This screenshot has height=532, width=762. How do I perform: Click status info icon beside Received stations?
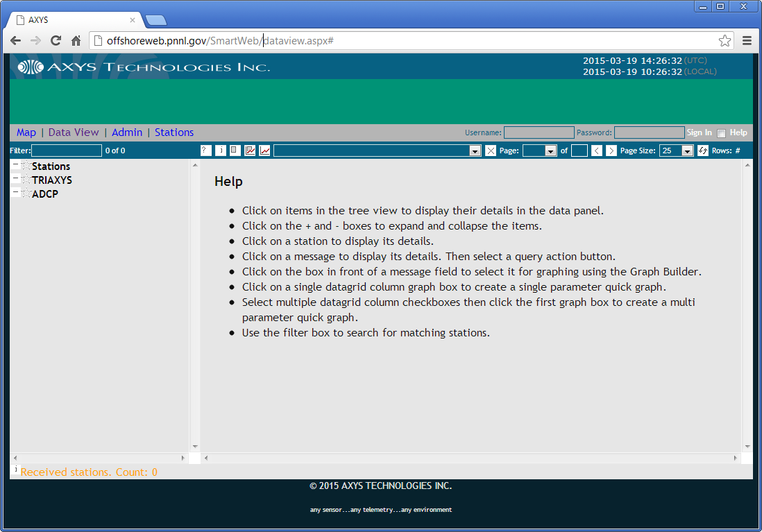[15, 469]
